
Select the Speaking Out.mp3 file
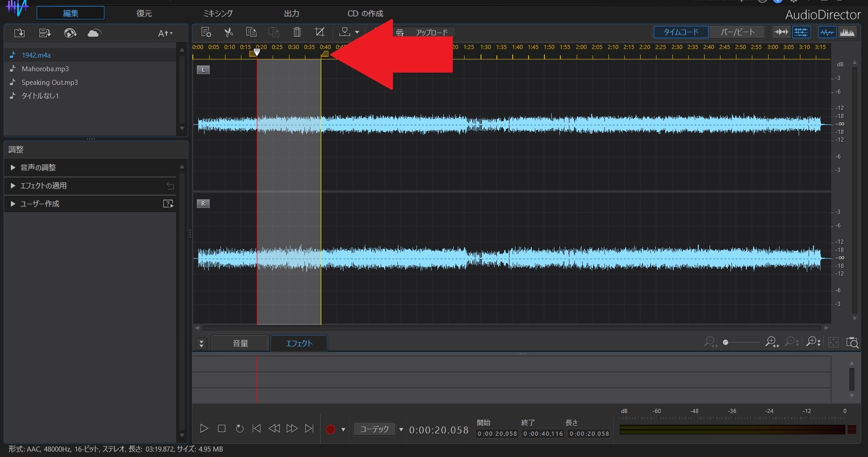(x=49, y=82)
